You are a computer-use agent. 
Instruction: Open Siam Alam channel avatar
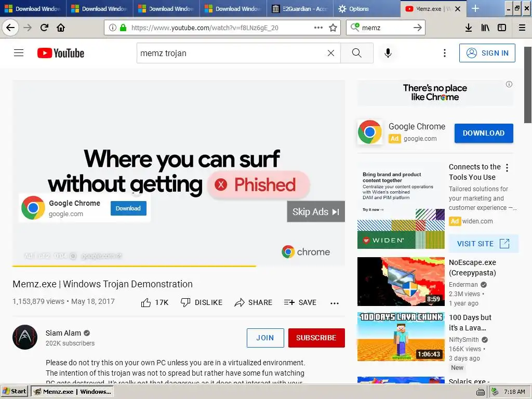pyautogui.click(x=25, y=337)
